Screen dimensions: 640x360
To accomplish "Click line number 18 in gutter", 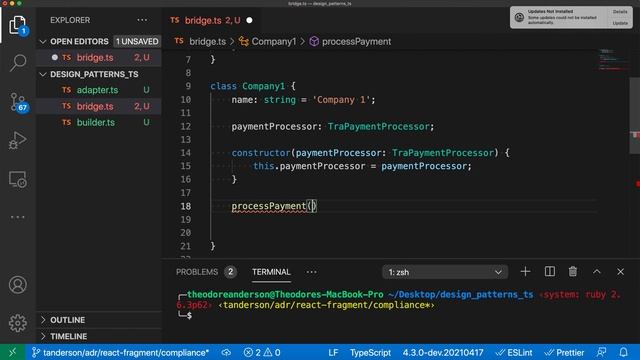I will (x=186, y=206).
